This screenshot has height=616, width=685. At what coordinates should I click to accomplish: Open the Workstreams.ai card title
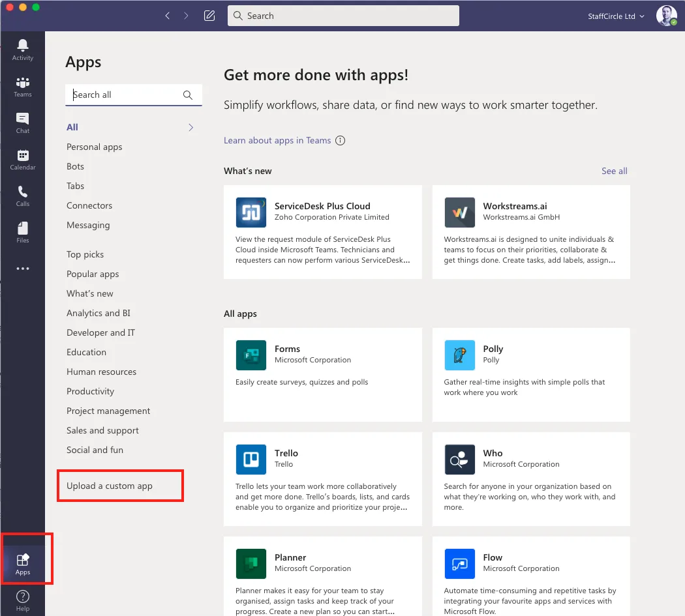(515, 206)
